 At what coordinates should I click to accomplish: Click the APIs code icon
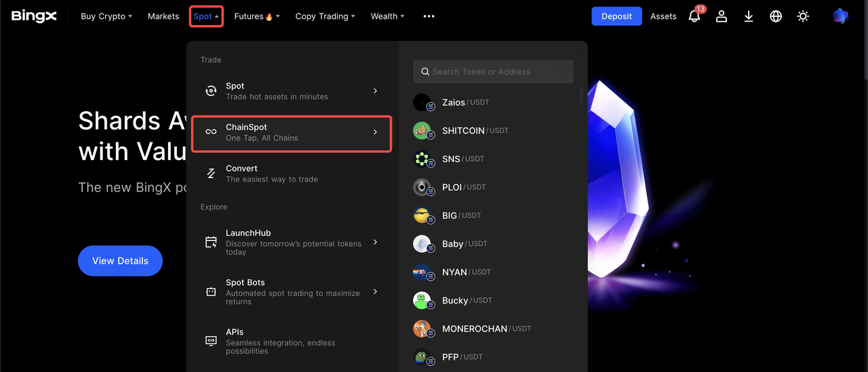tap(211, 341)
